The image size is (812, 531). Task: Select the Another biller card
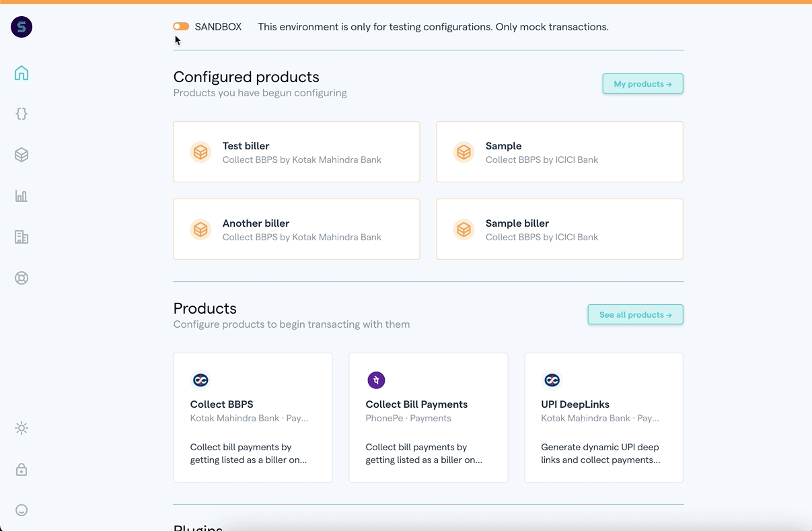[x=296, y=229]
